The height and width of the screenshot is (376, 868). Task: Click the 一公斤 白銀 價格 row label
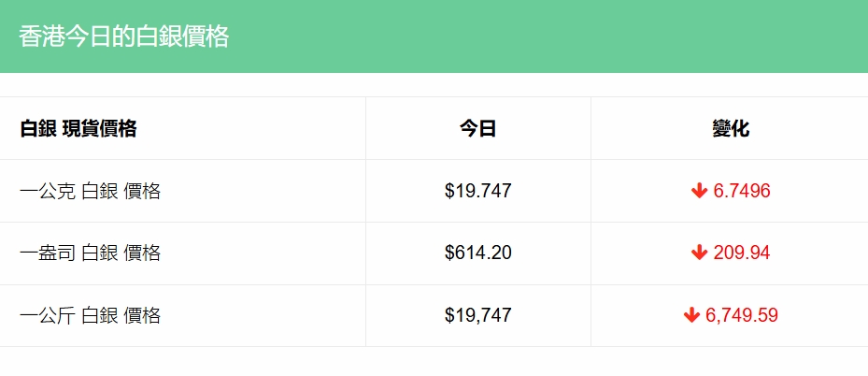tap(90, 315)
